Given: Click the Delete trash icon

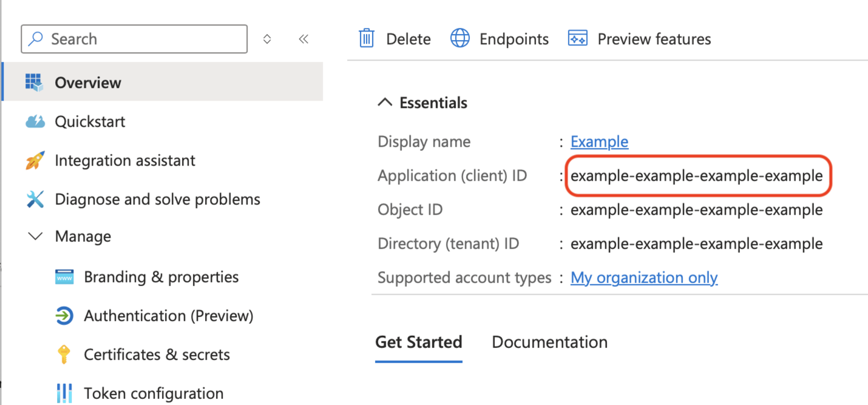Looking at the screenshot, I should coord(366,38).
